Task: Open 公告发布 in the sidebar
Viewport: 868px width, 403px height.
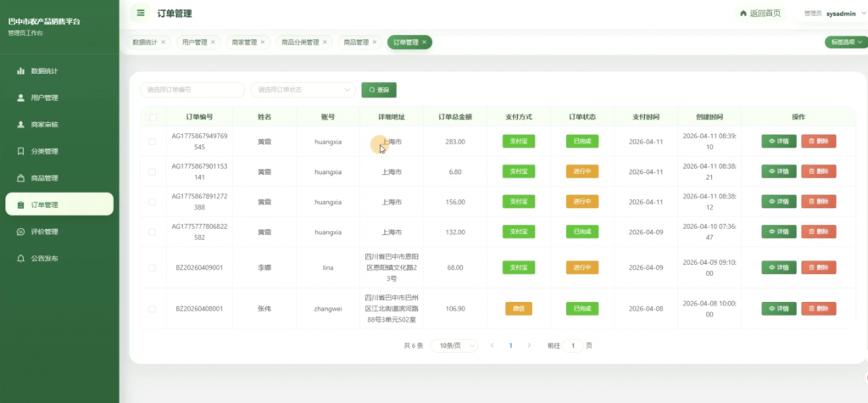Action: click(59, 258)
